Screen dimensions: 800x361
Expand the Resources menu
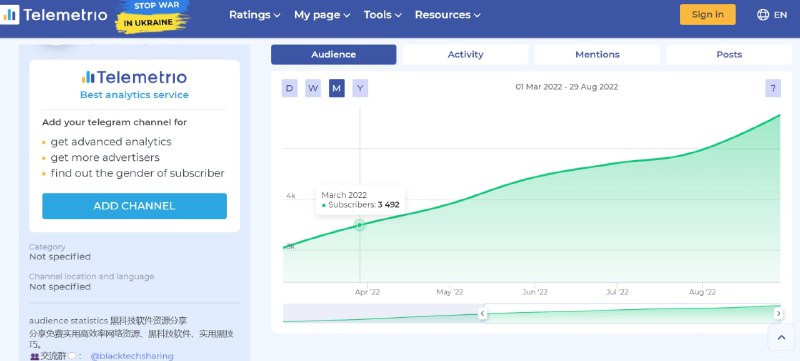tap(447, 15)
